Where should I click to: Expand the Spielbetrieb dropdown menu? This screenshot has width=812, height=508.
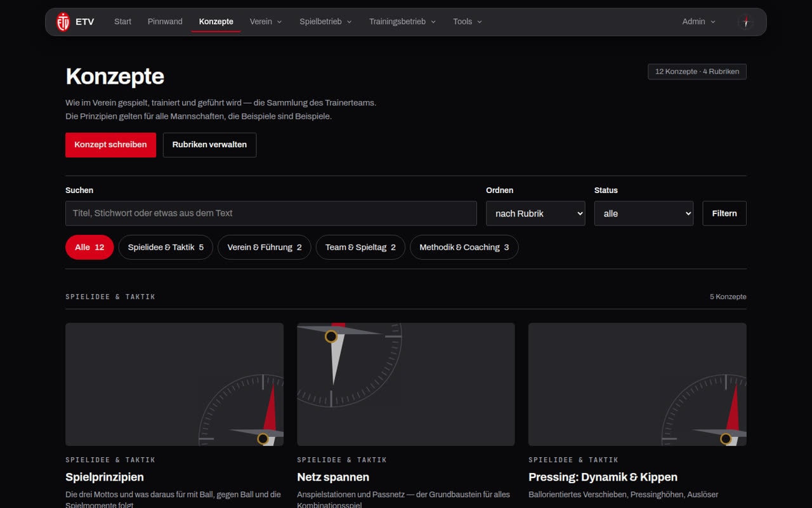(325, 22)
